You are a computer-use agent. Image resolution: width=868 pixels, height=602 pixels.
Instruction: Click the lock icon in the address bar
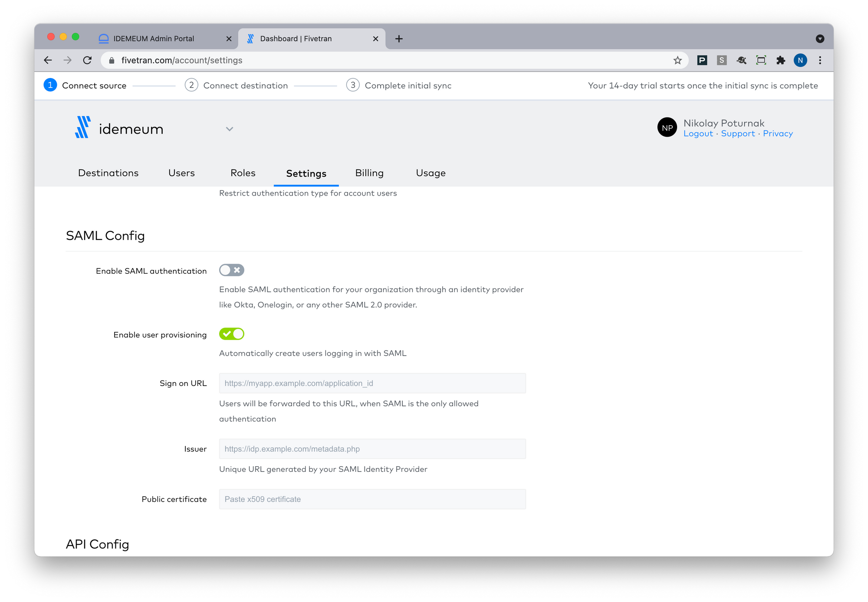pos(112,60)
